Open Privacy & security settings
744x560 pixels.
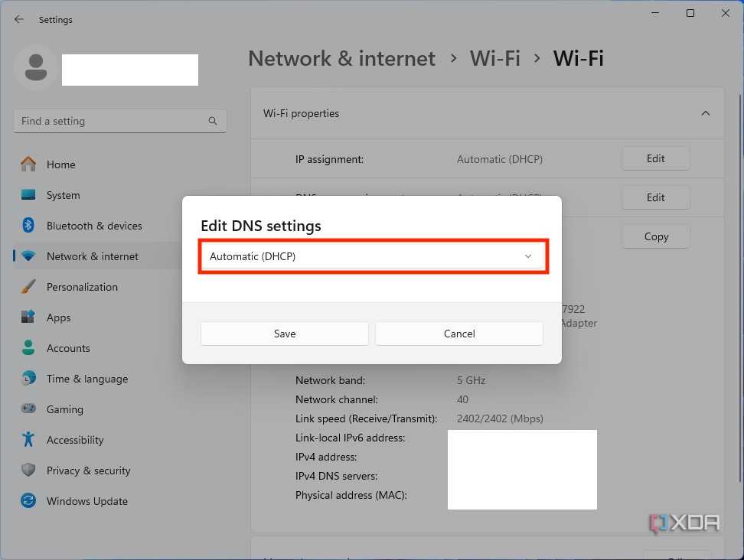[88, 470]
